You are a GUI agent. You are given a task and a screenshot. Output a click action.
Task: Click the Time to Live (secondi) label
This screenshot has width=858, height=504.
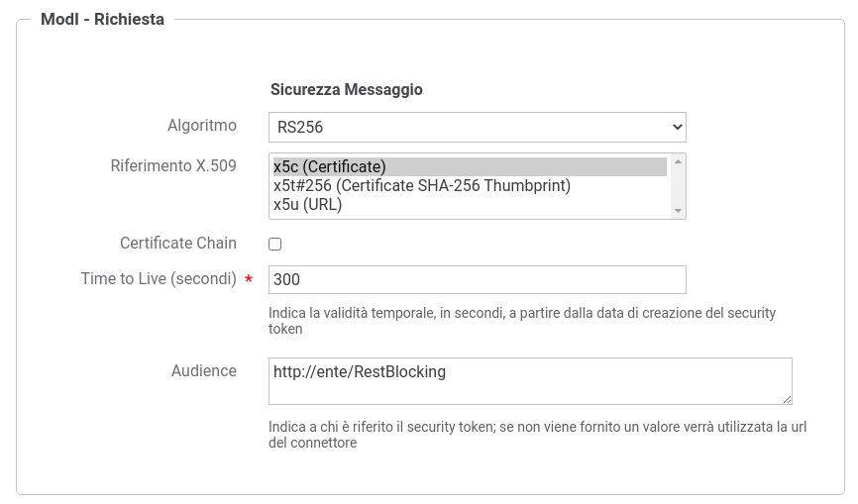coord(159,279)
